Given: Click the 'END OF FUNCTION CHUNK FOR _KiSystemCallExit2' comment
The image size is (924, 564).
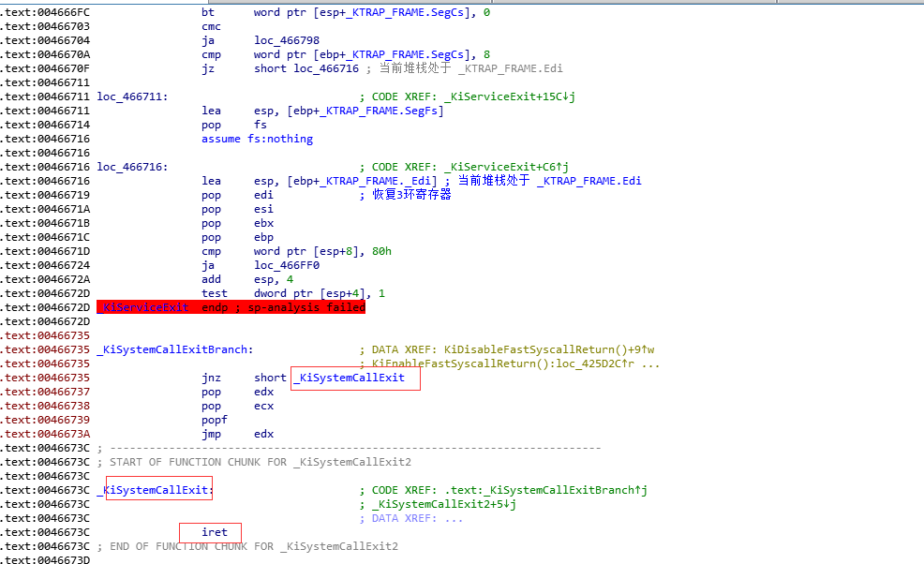Looking at the screenshot, I should 254,546.
